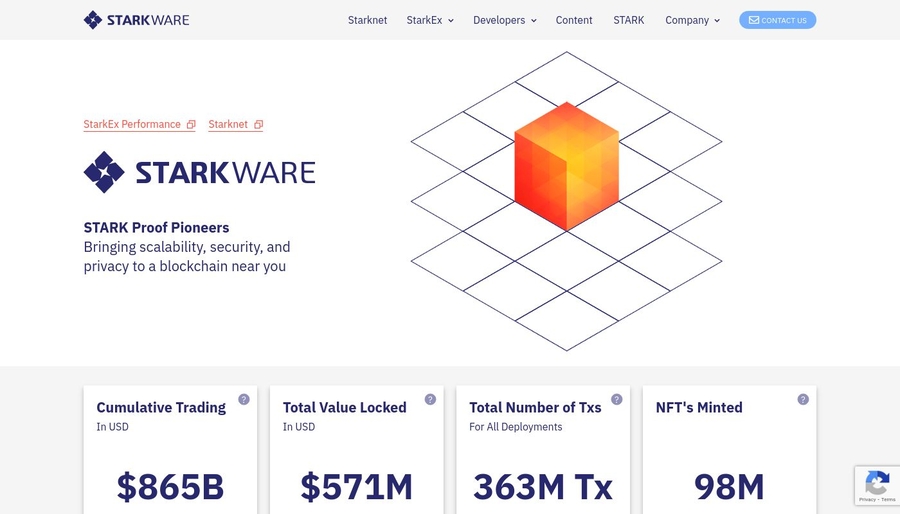Click the orange cube illustration

click(x=566, y=165)
